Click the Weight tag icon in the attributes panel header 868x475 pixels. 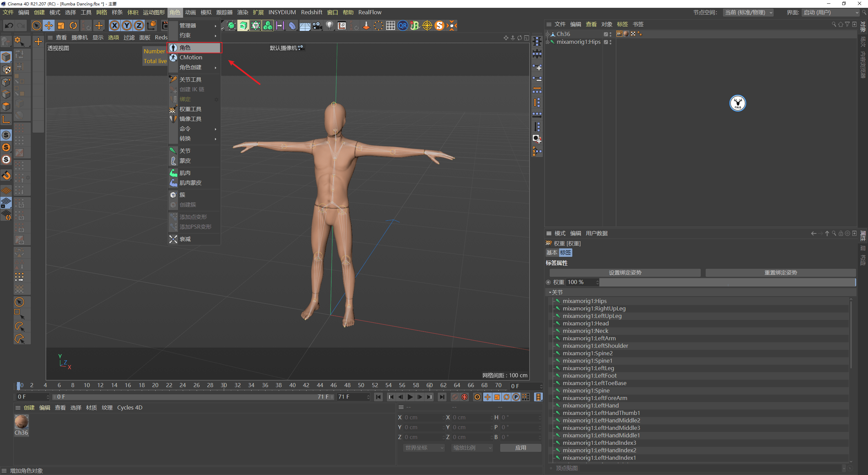[549, 243]
